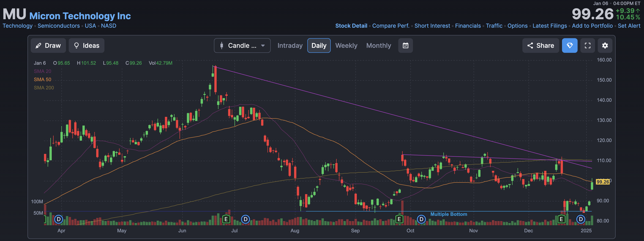The height and width of the screenshot is (241, 644).
Task: Click the earnings marker before July
Action: tap(226, 219)
